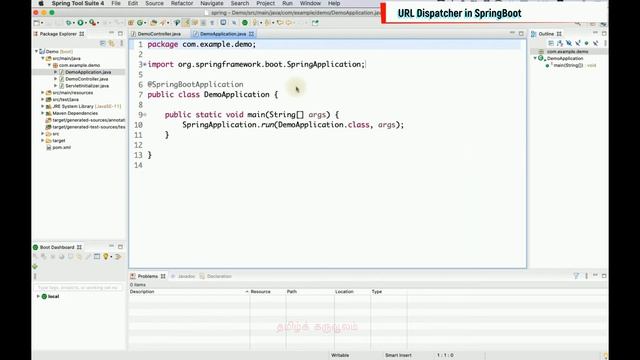Click the blue terminal monitor icon in toolbar
Screen dimensions: 640x360
pos(223,23)
